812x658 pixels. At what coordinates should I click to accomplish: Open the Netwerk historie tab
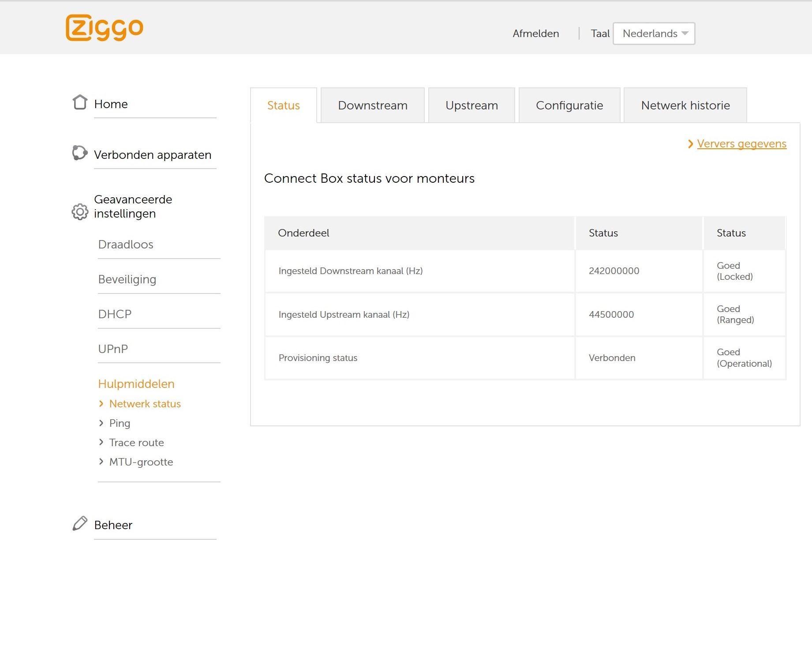pos(685,105)
